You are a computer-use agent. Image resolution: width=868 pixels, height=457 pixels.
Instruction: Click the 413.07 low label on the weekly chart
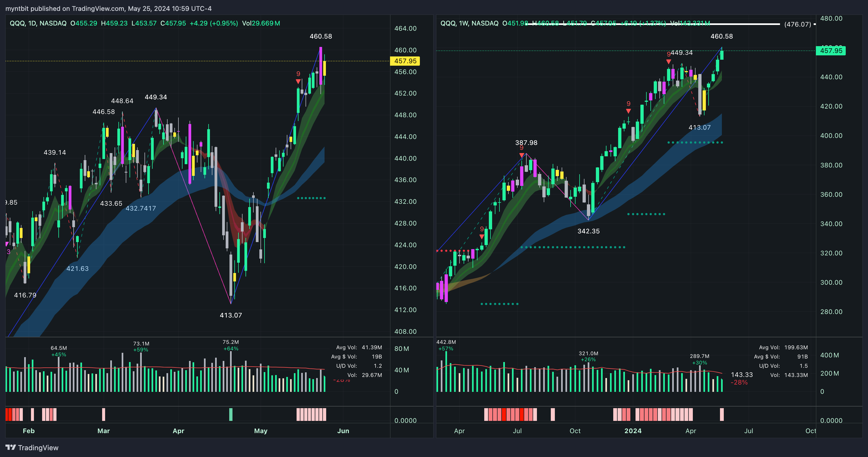pos(700,127)
